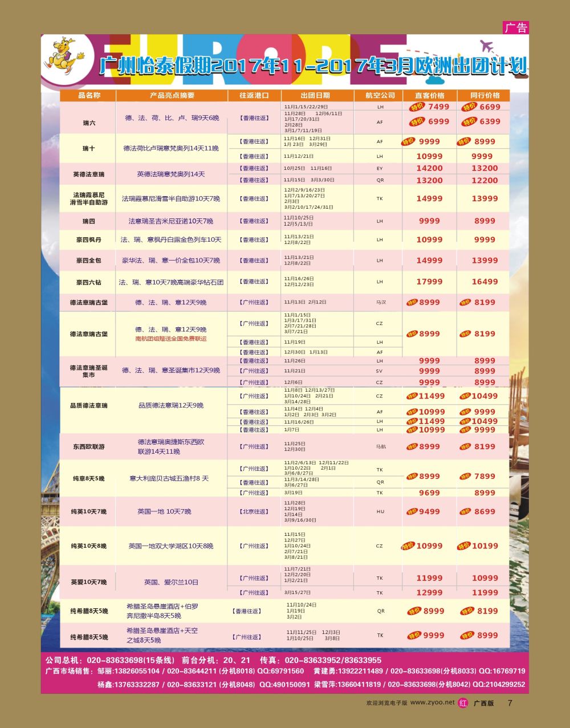Click the price 14200 in the EY row
Image resolution: width=570 pixels, height=728 pixels.
click(429, 168)
